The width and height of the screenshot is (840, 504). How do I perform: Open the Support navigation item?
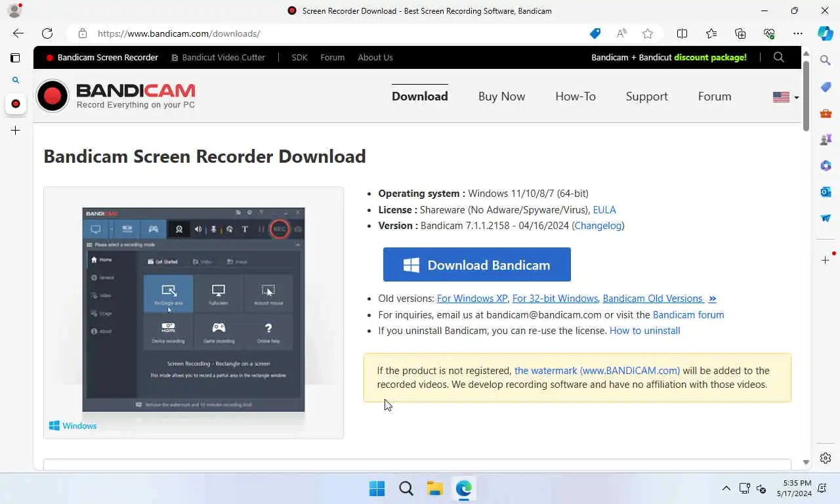(x=646, y=96)
